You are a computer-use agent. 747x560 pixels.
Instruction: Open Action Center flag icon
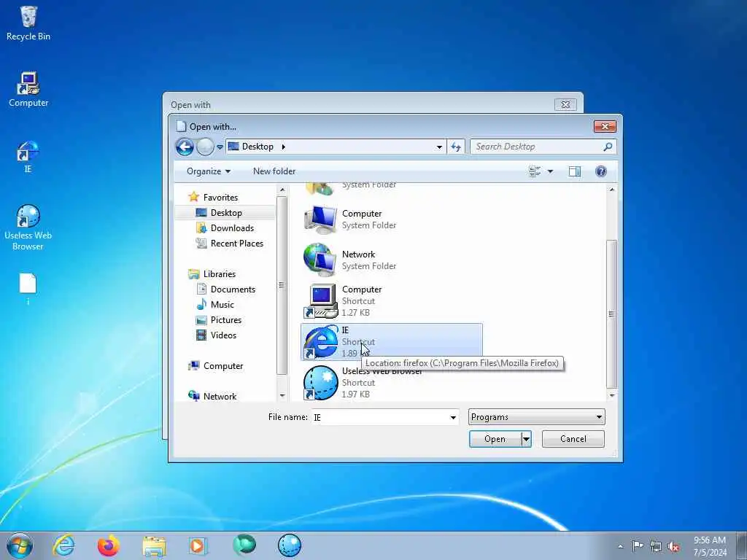point(638,545)
